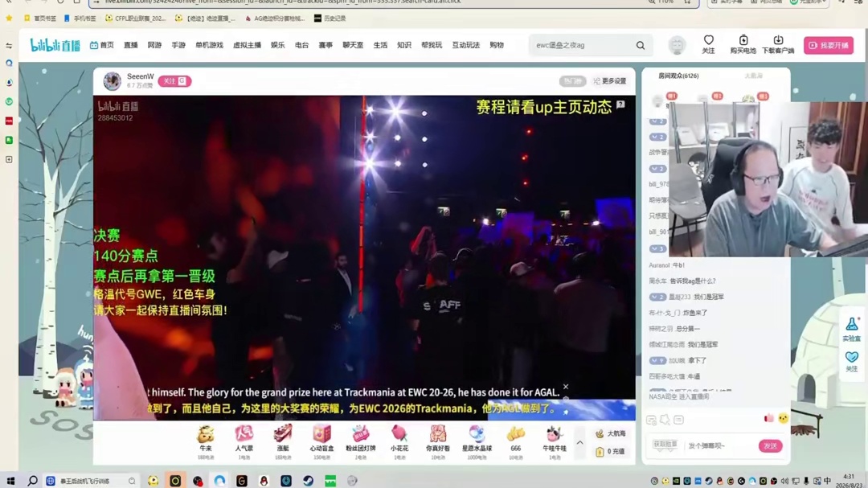Click the 关注 heart in the floating sidebar
The height and width of the screenshot is (488, 868).
click(x=851, y=361)
